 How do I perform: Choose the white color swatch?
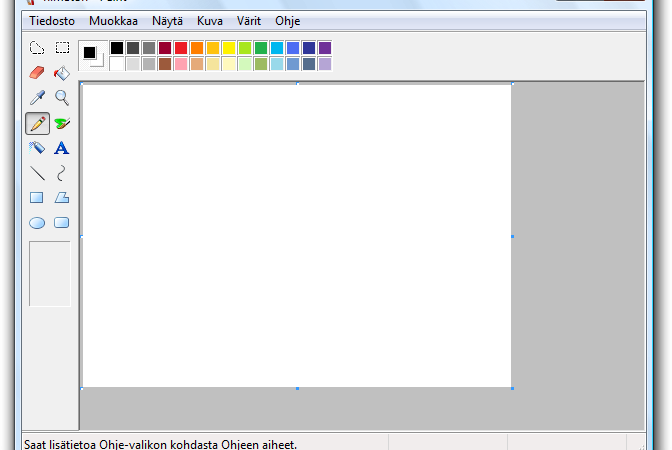[117, 64]
